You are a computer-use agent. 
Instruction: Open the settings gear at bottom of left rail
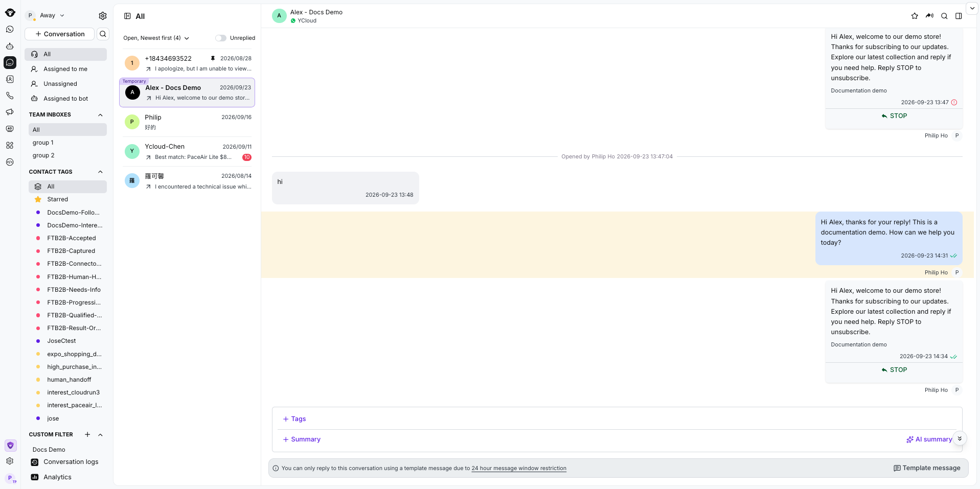10,461
